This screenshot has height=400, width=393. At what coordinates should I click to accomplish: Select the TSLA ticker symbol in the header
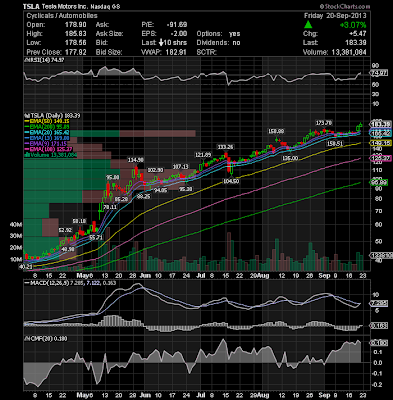(32, 6)
